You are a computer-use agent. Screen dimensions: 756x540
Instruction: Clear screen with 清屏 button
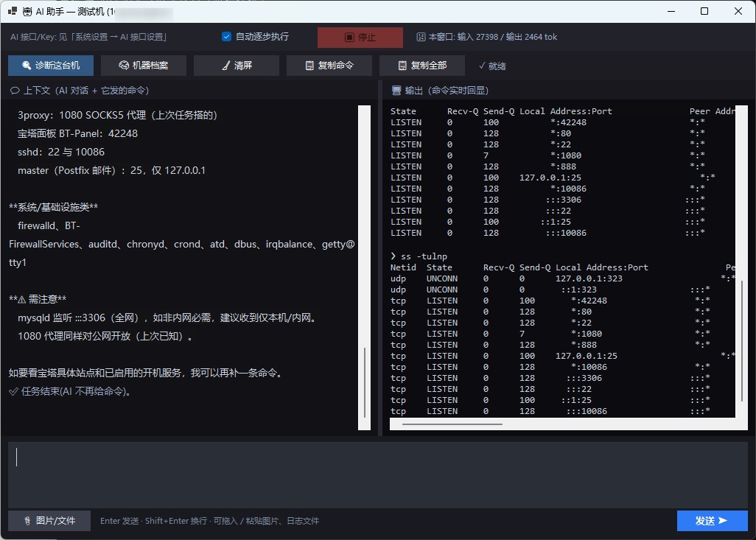237,65
